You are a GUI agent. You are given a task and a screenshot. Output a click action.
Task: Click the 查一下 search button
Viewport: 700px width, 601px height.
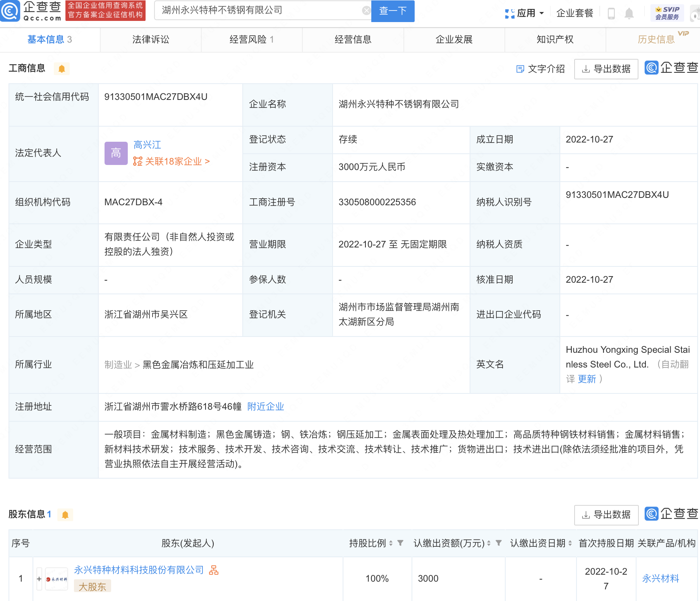(393, 11)
